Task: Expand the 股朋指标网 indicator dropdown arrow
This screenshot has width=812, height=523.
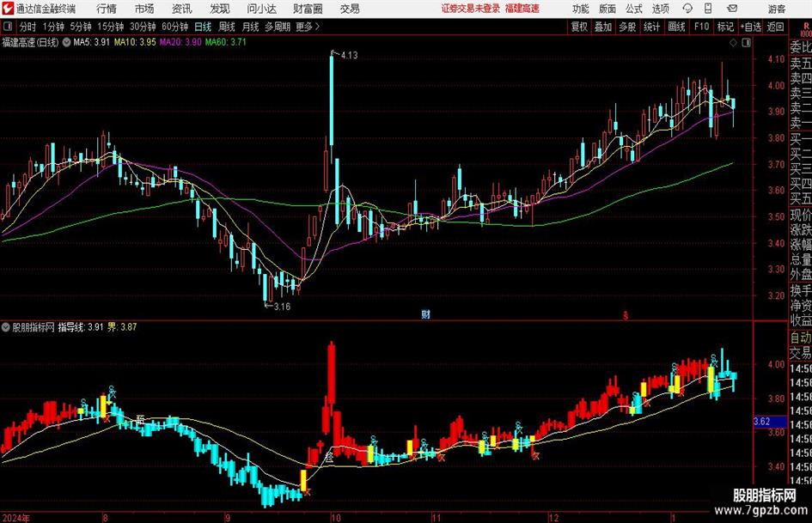Action: [6, 327]
